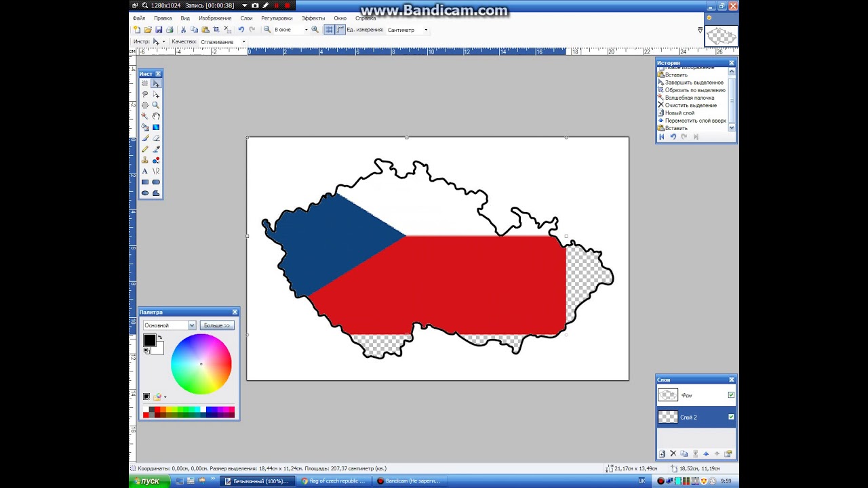Pick a hue on the color wheel
The width and height of the screenshot is (868, 488).
click(201, 364)
